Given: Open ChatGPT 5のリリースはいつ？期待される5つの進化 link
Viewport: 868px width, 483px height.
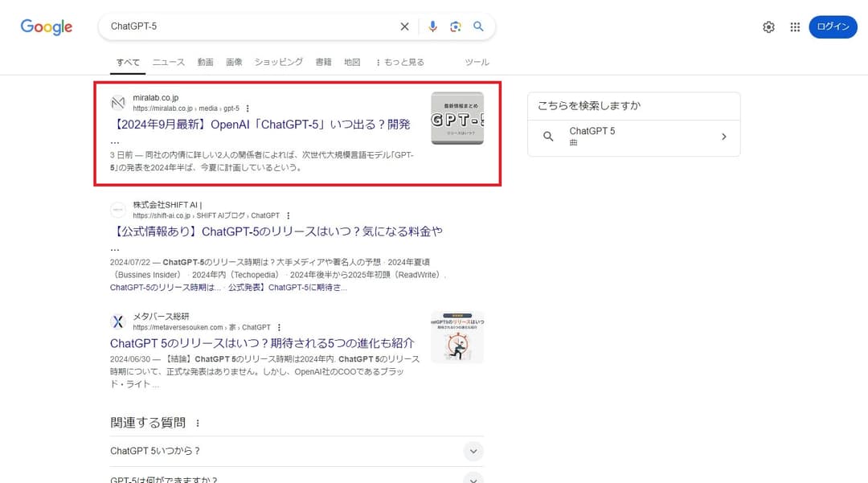Looking at the screenshot, I should tap(262, 344).
